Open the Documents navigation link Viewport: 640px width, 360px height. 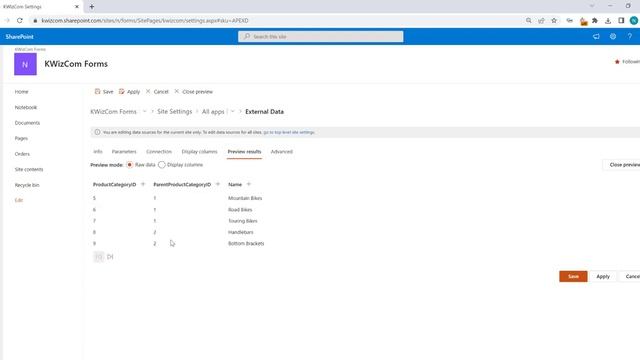tap(27, 123)
